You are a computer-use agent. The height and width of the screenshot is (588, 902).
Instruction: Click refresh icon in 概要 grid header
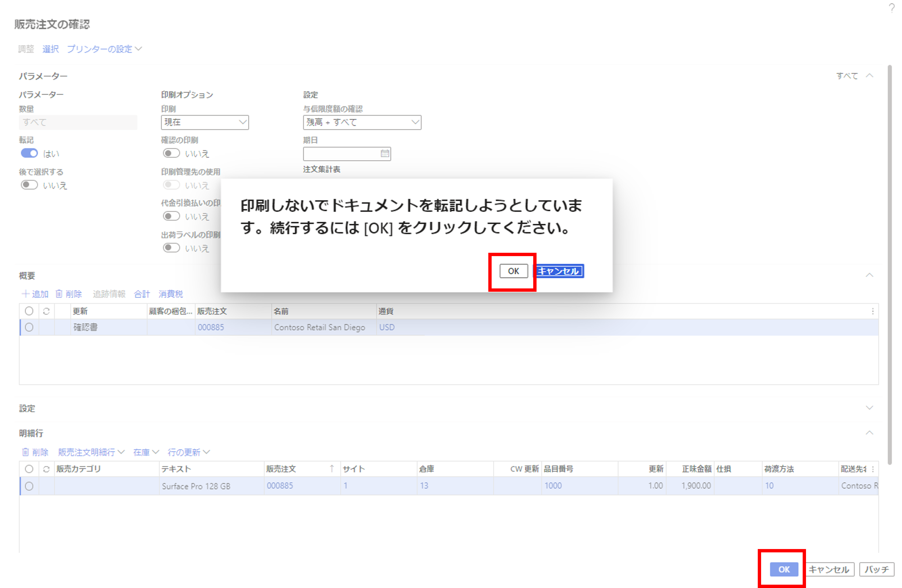point(46,311)
